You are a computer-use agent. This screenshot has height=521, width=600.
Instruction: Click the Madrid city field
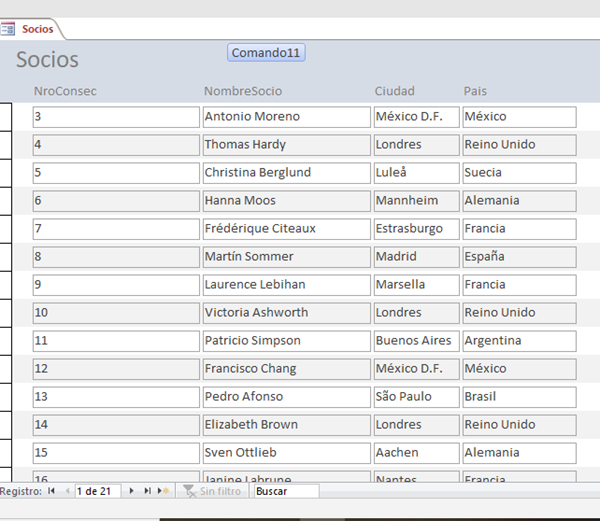[416, 257]
